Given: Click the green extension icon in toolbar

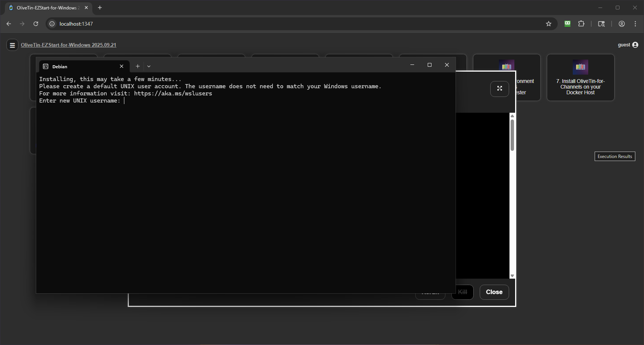Looking at the screenshot, I should pos(567,24).
